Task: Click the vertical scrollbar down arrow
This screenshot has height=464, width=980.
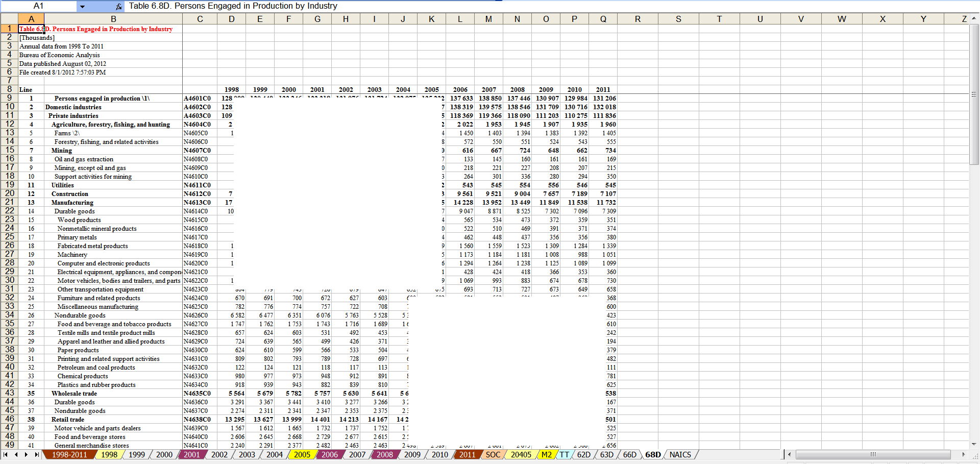Action: [974, 445]
